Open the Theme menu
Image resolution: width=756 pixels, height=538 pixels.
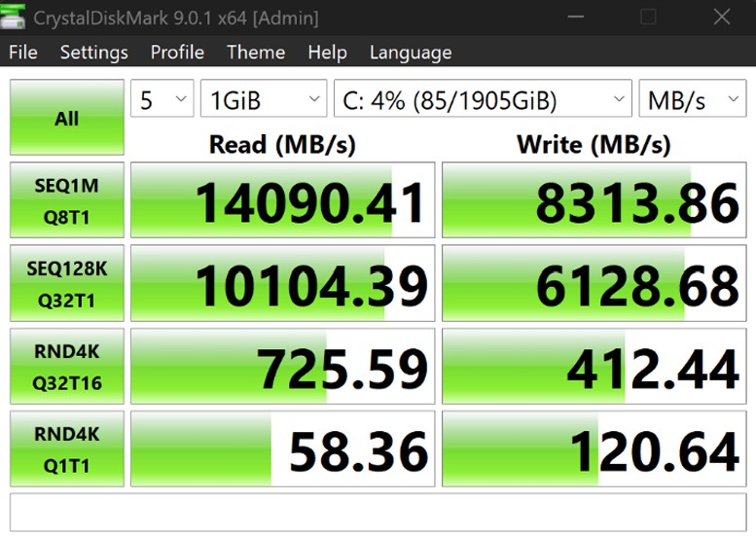(x=256, y=53)
